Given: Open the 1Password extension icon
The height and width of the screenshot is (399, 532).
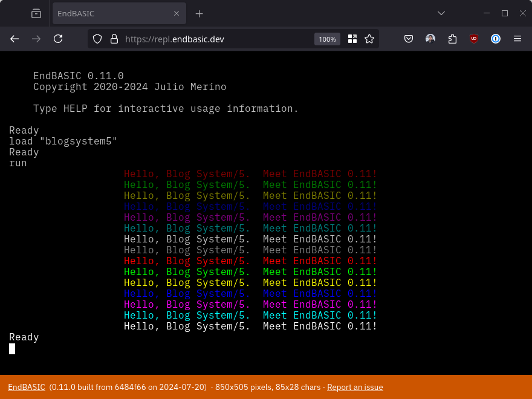Looking at the screenshot, I should 495,39.
